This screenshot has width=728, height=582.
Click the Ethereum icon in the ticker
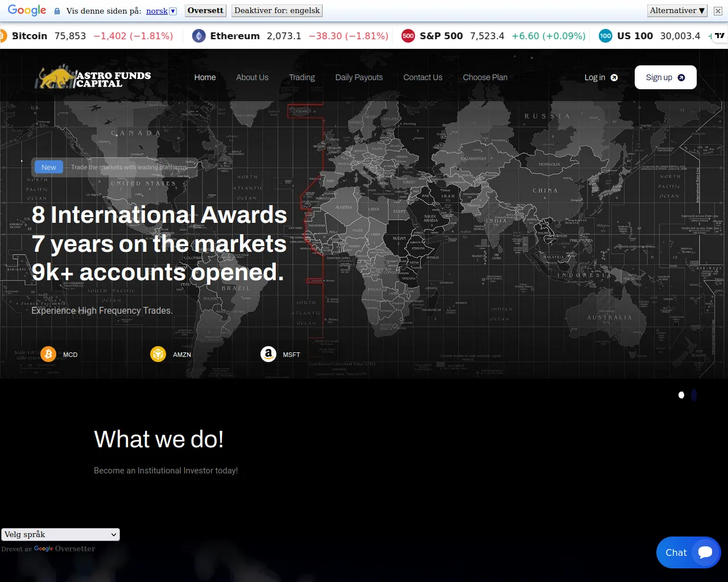[x=198, y=36]
